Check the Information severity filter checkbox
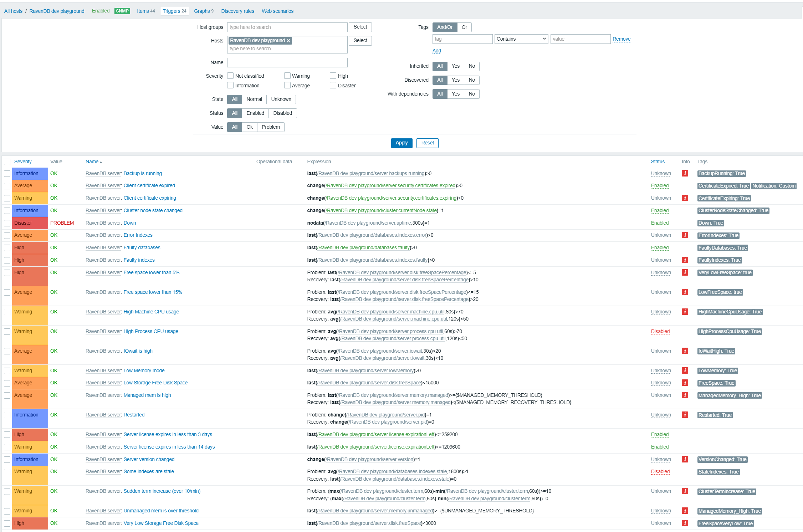 point(230,85)
